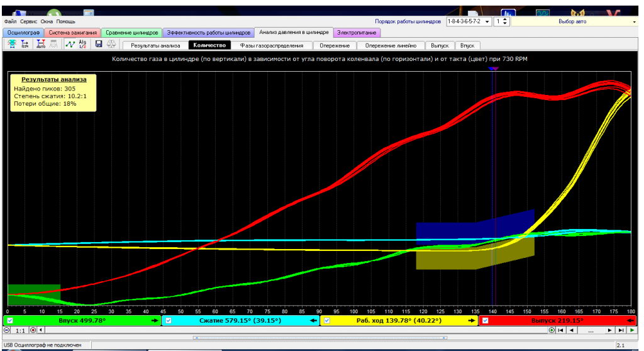
Task: Open the Помощь menu
Action: (x=65, y=21)
